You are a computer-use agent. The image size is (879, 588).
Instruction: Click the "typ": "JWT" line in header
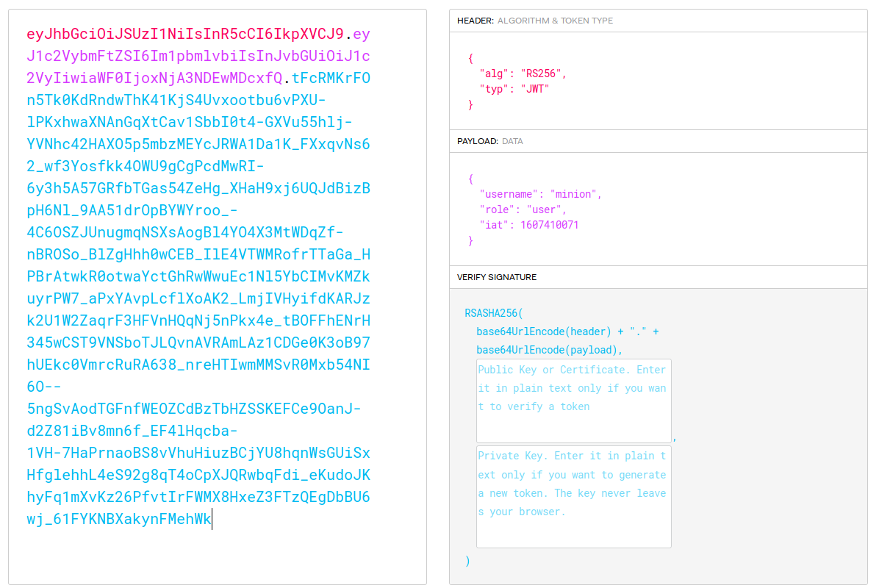tap(514, 89)
